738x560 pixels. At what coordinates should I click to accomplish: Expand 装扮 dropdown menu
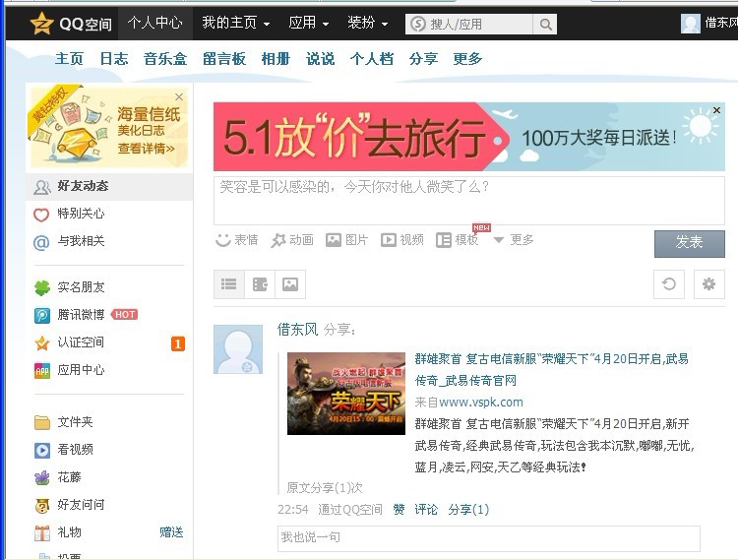point(368,23)
